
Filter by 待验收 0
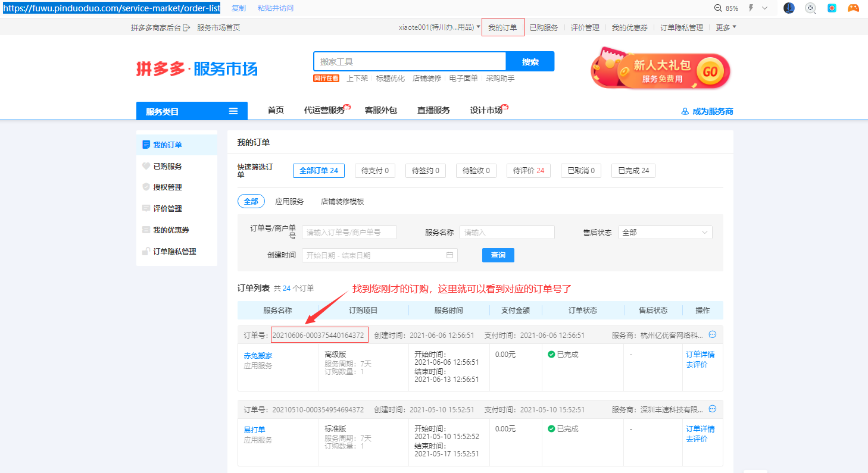click(476, 171)
